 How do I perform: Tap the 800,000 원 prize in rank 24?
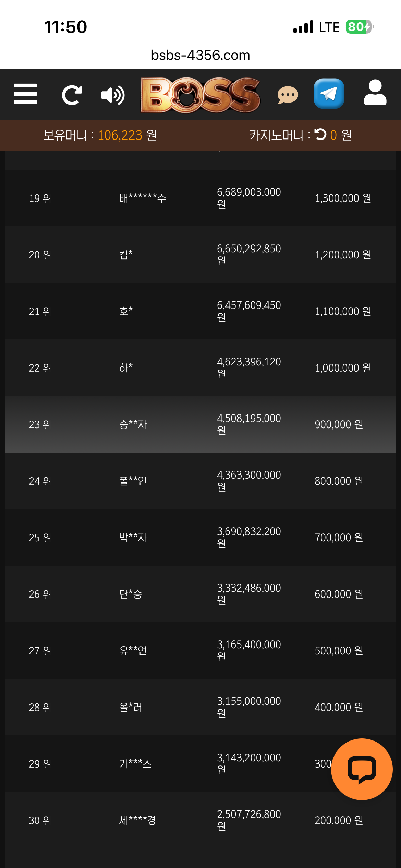pyautogui.click(x=339, y=481)
